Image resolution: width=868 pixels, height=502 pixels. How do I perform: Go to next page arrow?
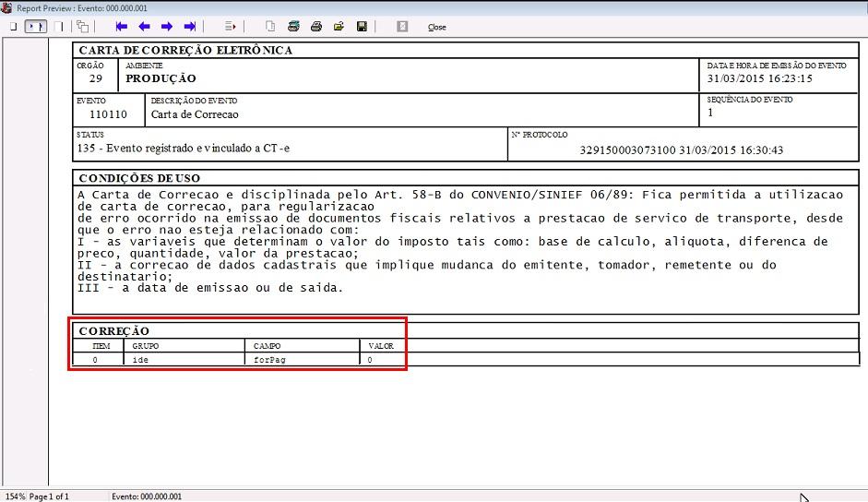click(x=167, y=27)
